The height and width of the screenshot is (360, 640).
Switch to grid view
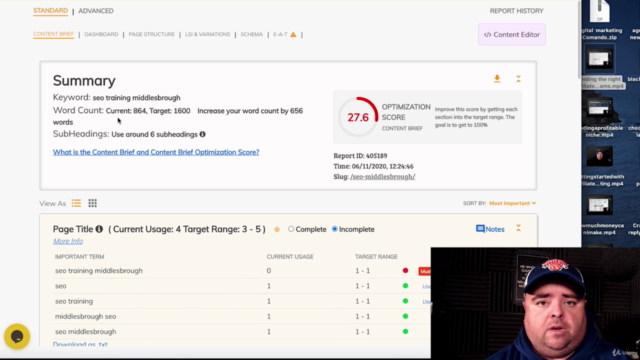[93, 203]
